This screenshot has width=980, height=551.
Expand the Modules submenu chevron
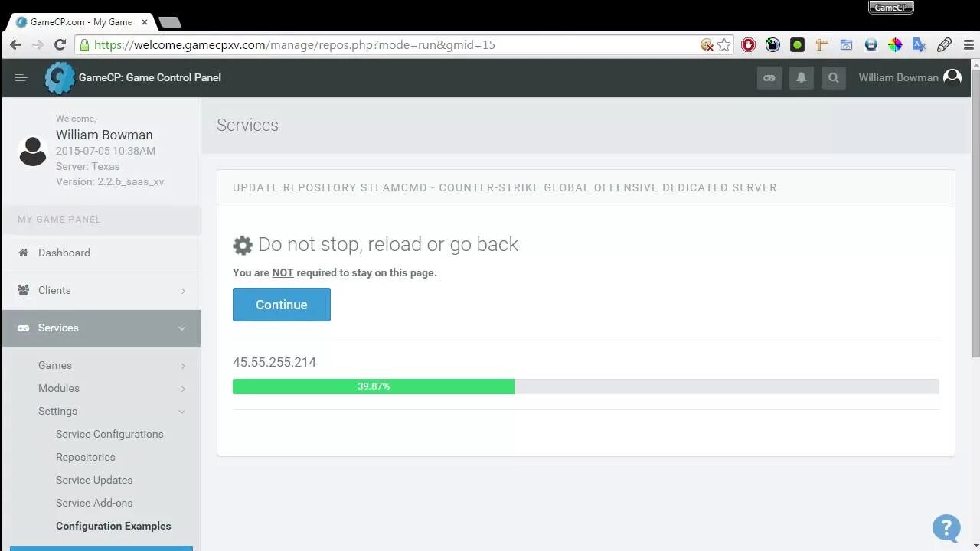(x=183, y=389)
